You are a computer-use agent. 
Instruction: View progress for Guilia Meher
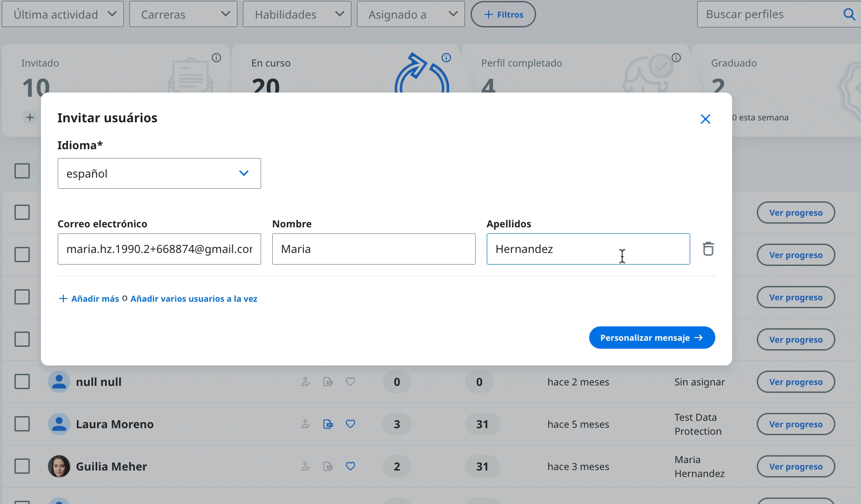pyautogui.click(x=796, y=466)
